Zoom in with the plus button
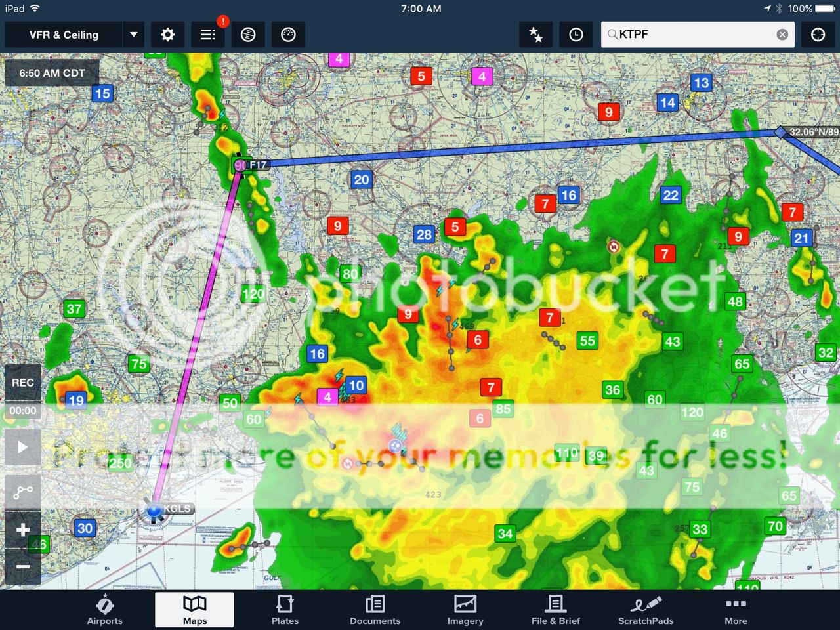840x630 pixels. pyautogui.click(x=23, y=530)
